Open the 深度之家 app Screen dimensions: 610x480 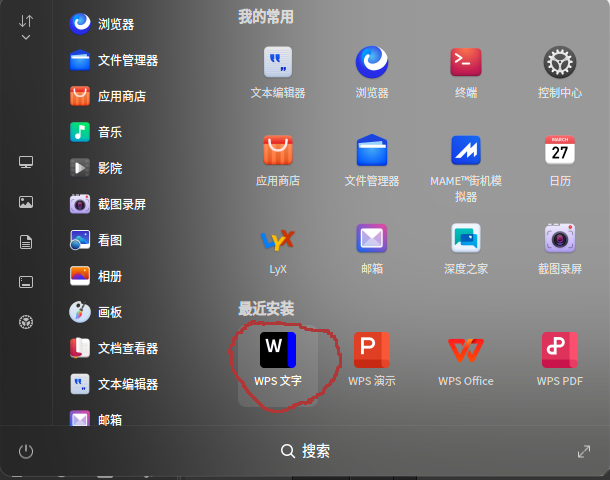[x=466, y=249]
